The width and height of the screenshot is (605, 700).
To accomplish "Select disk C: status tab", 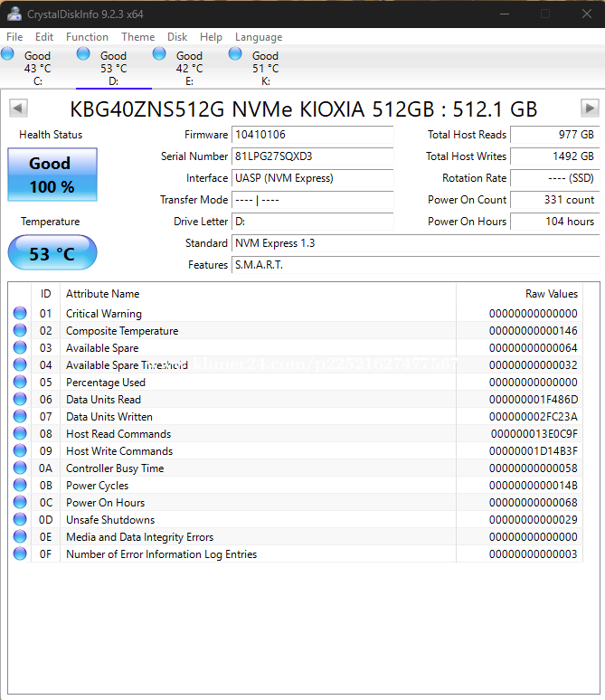I will (37, 68).
